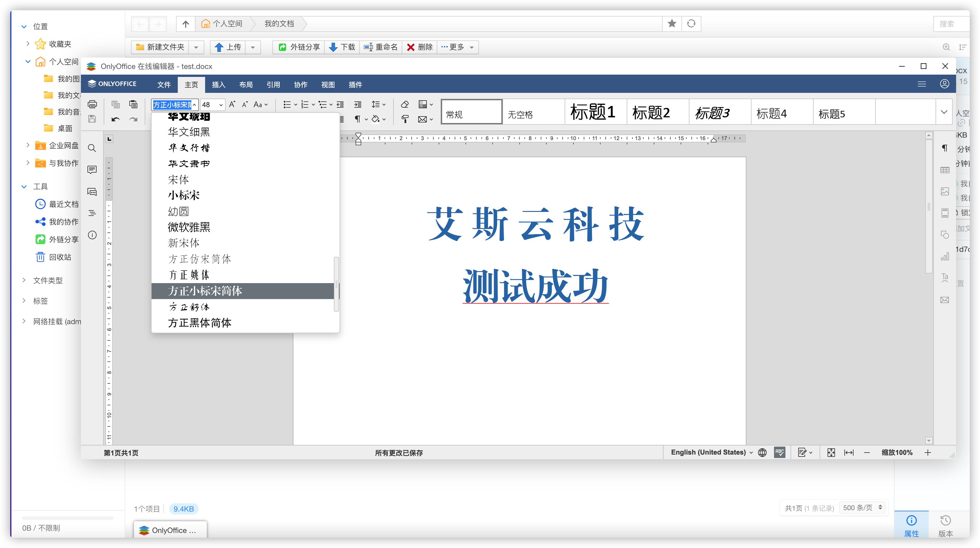Click the print icon in toolbar
The image size is (980, 548).
pyautogui.click(x=92, y=104)
